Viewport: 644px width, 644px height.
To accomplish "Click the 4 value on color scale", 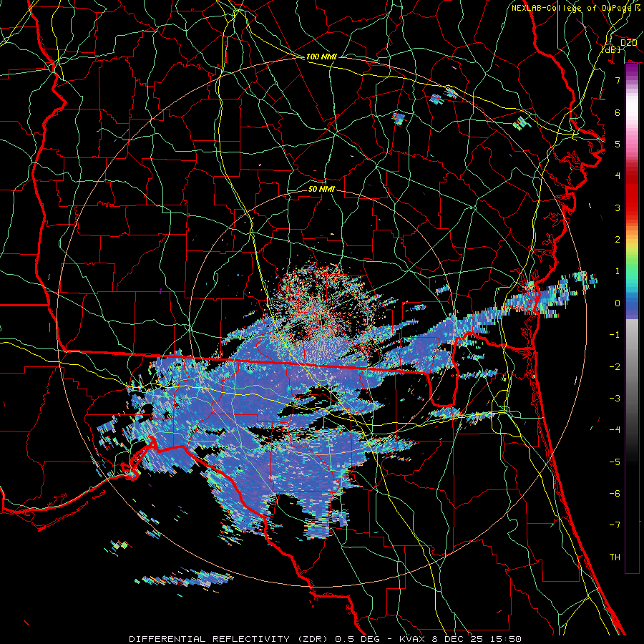I will [x=618, y=176].
